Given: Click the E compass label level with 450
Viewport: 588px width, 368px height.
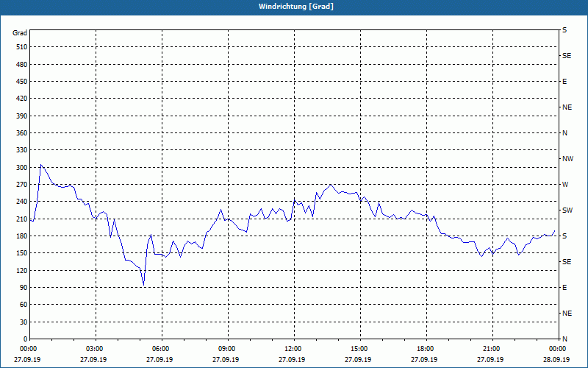Looking at the screenshot, I should click(564, 82).
